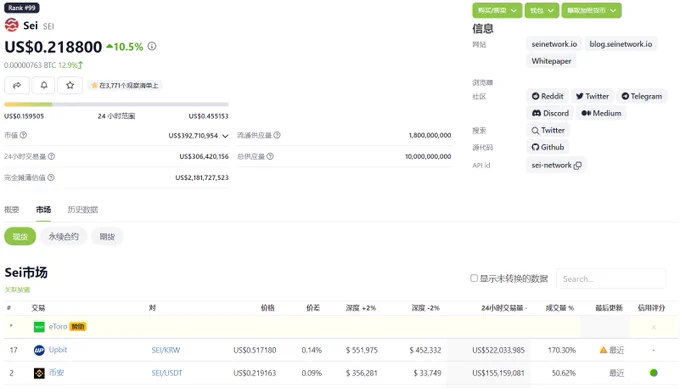The width and height of the screenshot is (680, 388).
Task: Click green trust score dot for Binance
Action: coord(654,372)
